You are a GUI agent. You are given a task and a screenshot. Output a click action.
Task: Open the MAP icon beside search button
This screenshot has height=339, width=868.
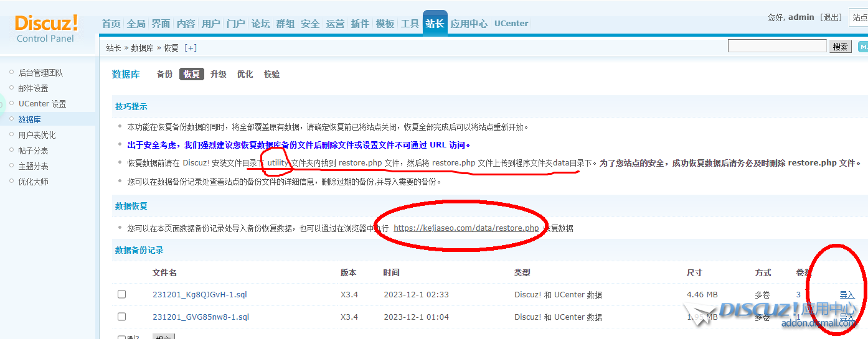click(x=862, y=47)
